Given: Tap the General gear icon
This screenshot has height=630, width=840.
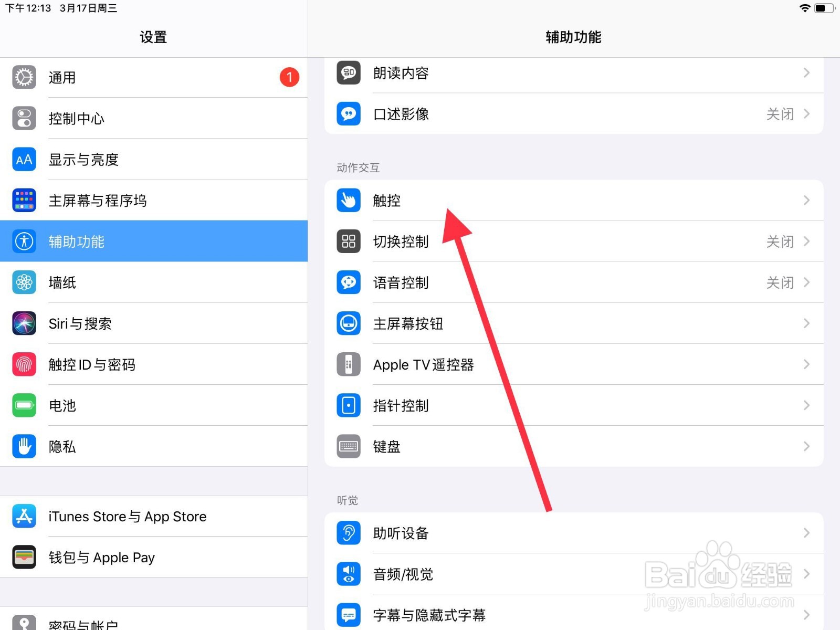Looking at the screenshot, I should pos(24,77).
